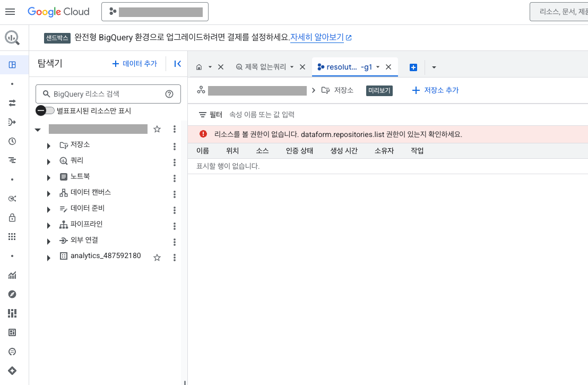Open more options for 데이터 준비 row

pos(175,210)
